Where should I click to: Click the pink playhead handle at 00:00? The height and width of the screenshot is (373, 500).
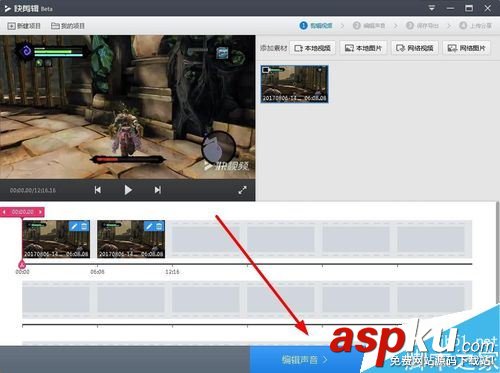(x=22, y=264)
